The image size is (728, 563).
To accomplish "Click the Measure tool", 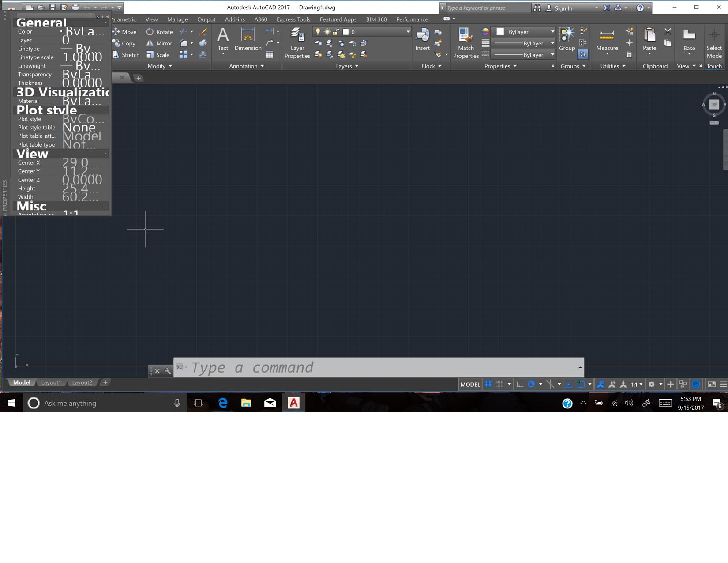I will [x=607, y=41].
